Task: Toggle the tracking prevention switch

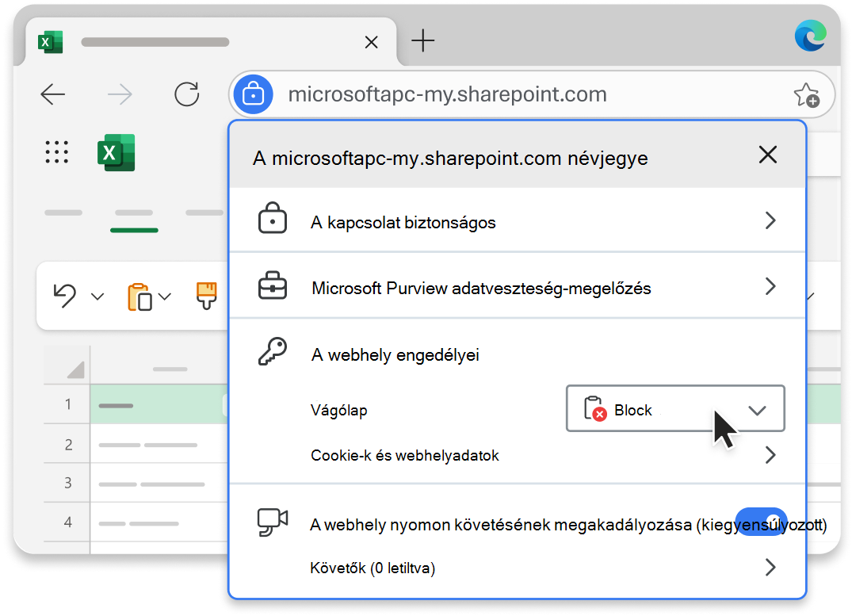Action: point(761,522)
